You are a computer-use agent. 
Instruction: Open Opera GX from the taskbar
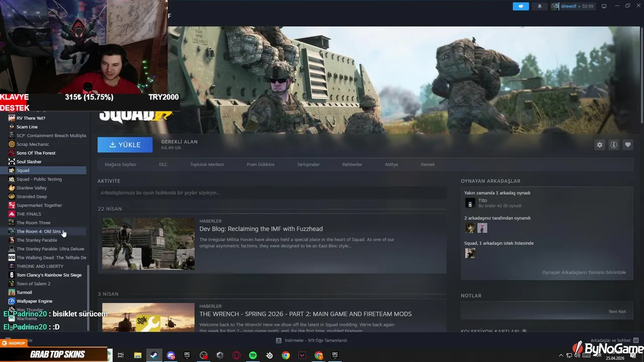tap(236, 355)
